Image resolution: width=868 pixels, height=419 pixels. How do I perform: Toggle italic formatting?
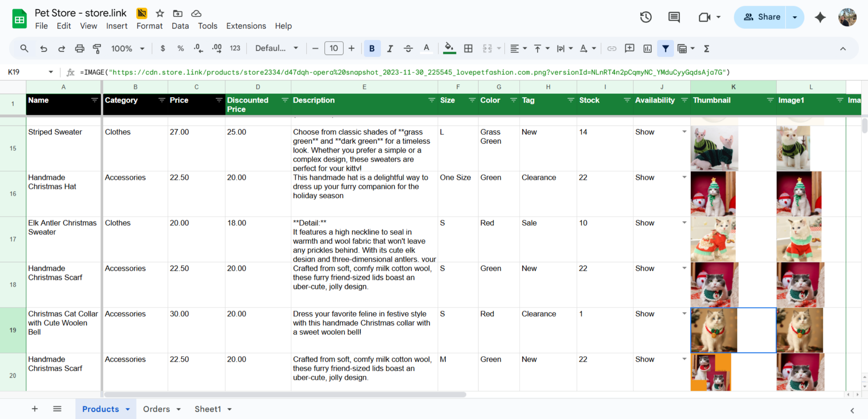coord(390,48)
